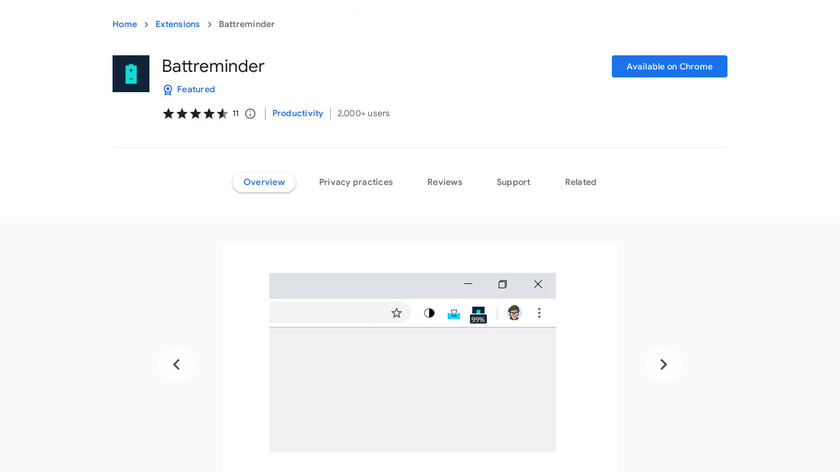Open the Productivity category link
The width and height of the screenshot is (840, 472).
(298, 114)
